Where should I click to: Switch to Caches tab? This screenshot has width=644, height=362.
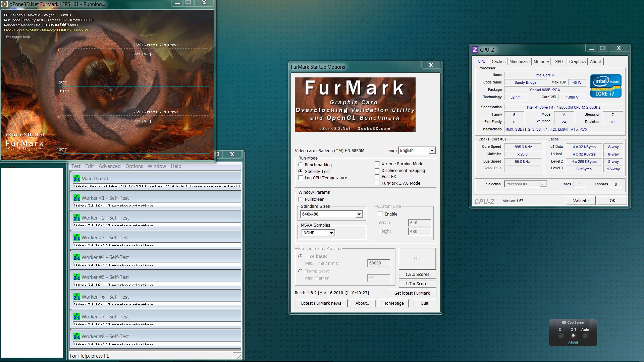click(498, 62)
